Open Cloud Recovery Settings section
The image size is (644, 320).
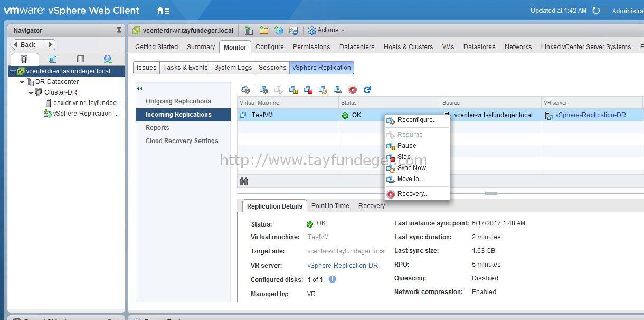tap(183, 141)
